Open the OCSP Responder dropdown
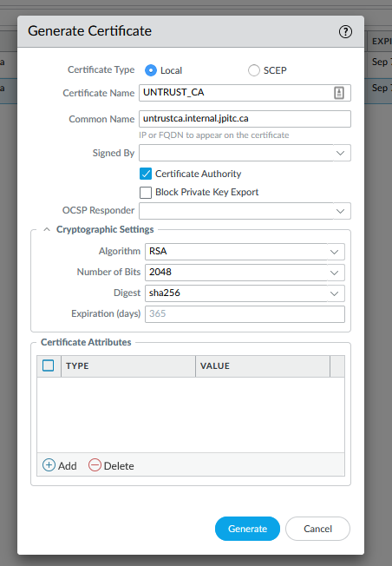Viewport: 392px width, 566px height. [x=245, y=211]
